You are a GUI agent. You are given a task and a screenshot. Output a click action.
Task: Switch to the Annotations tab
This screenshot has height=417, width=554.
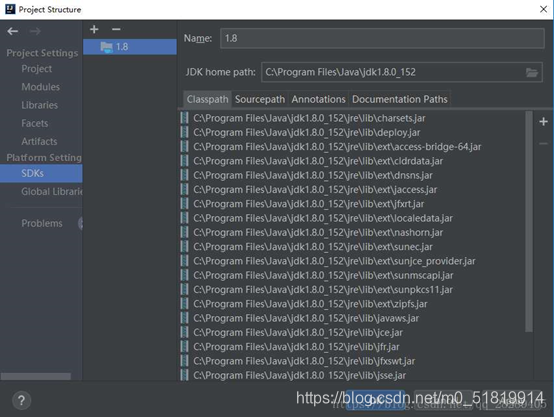318,99
